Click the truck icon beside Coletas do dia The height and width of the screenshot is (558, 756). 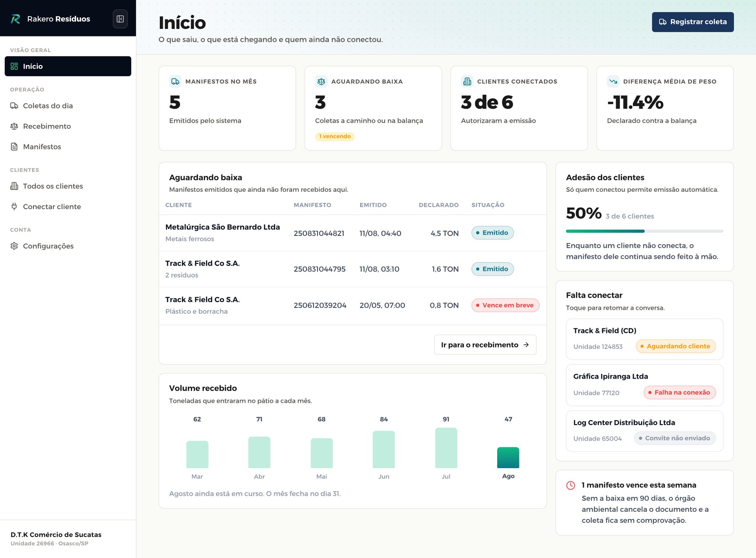14,106
